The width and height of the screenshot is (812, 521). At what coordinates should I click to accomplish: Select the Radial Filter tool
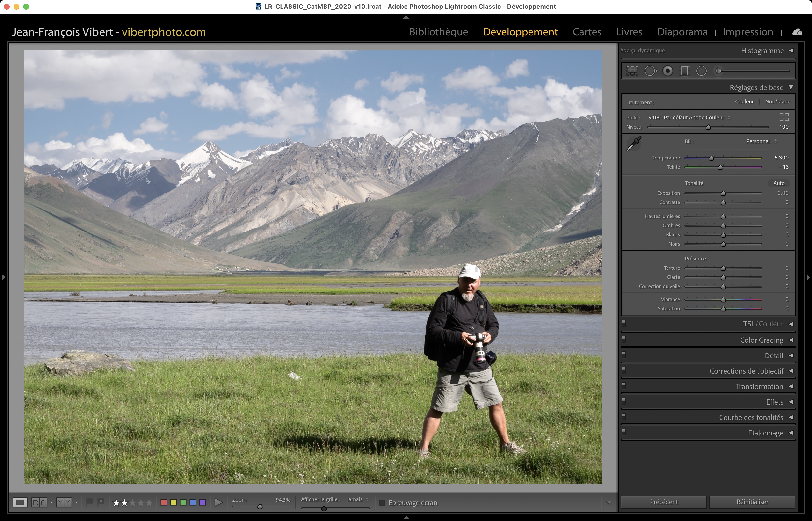(x=701, y=71)
